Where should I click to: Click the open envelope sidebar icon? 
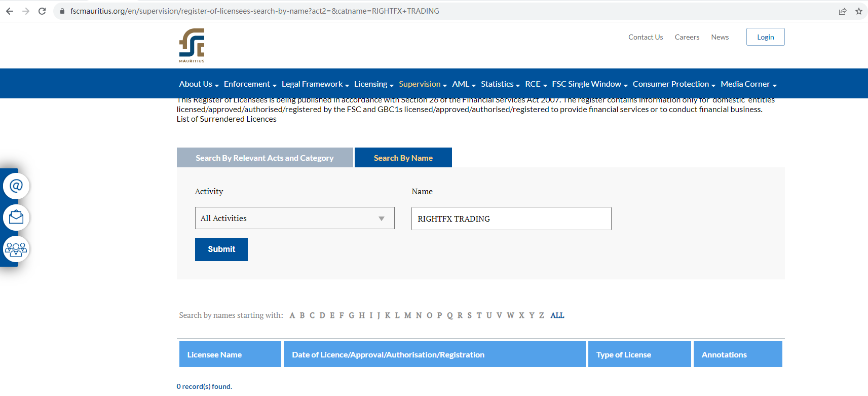click(x=16, y=218)
